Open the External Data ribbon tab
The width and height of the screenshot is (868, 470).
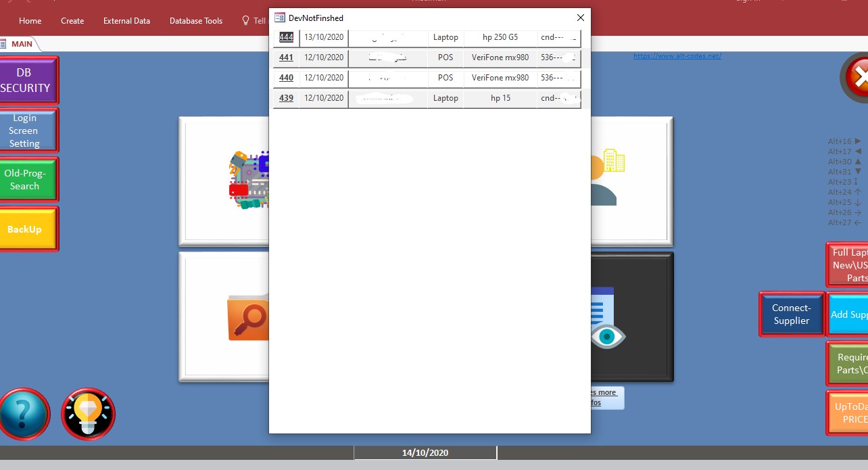point(126,21)
